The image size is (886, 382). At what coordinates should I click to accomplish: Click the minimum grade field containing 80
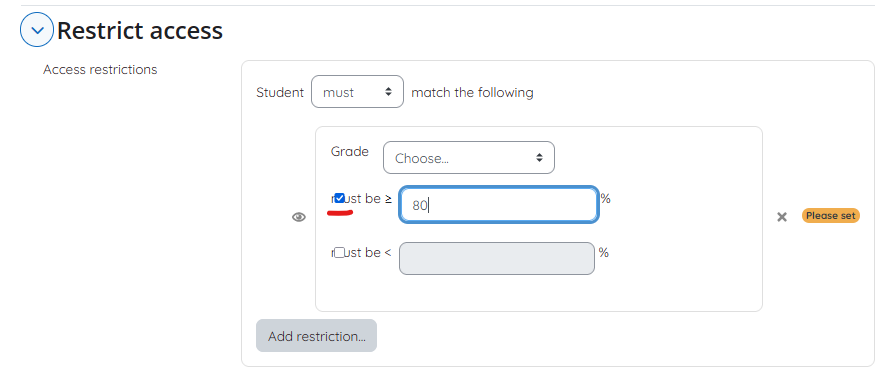point(499,205)
